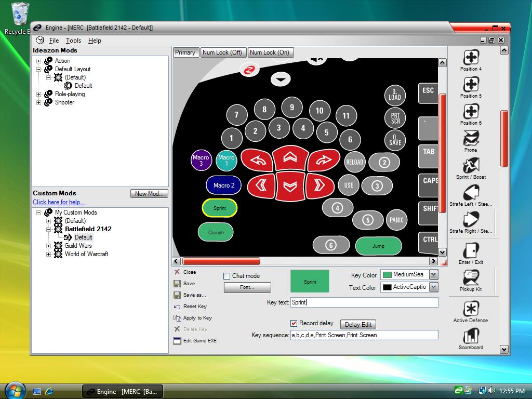Click the Delay Edit button
Viewport: 532px width, 399px height.
click(358, 325)
